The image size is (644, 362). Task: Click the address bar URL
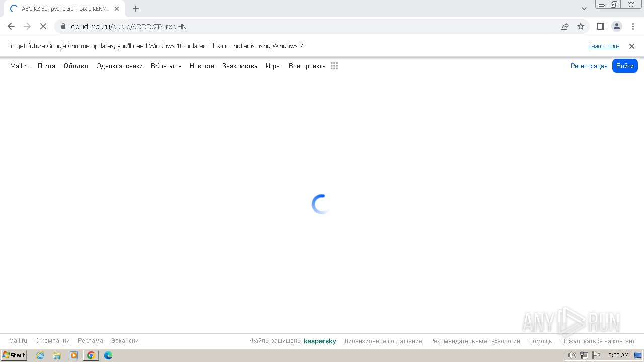pos(129,27)
